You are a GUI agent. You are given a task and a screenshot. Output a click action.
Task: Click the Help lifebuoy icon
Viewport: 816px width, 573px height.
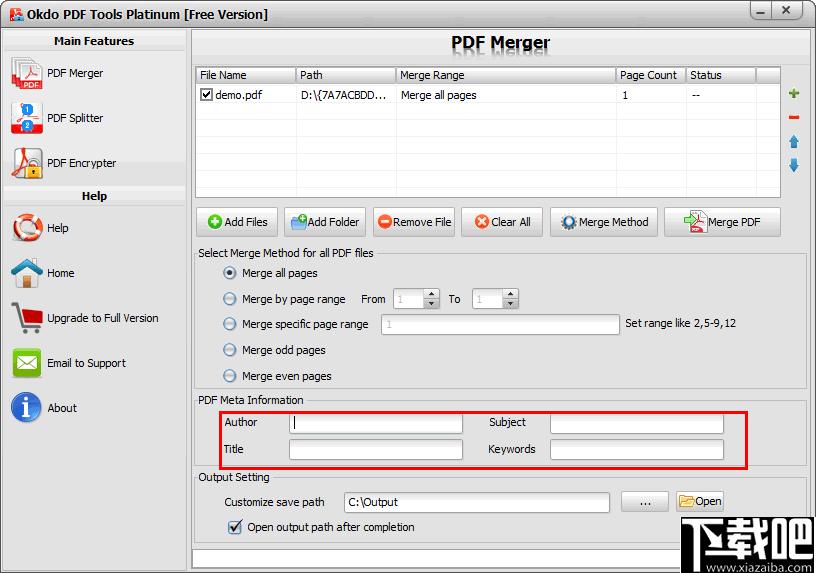[27, 228]
